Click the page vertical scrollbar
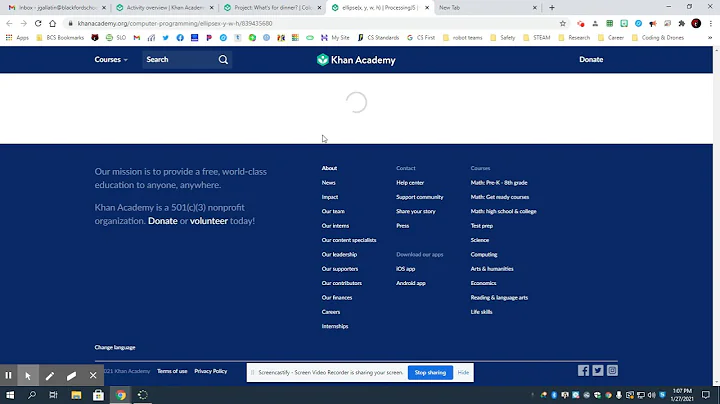 click(x=716, y=216)
